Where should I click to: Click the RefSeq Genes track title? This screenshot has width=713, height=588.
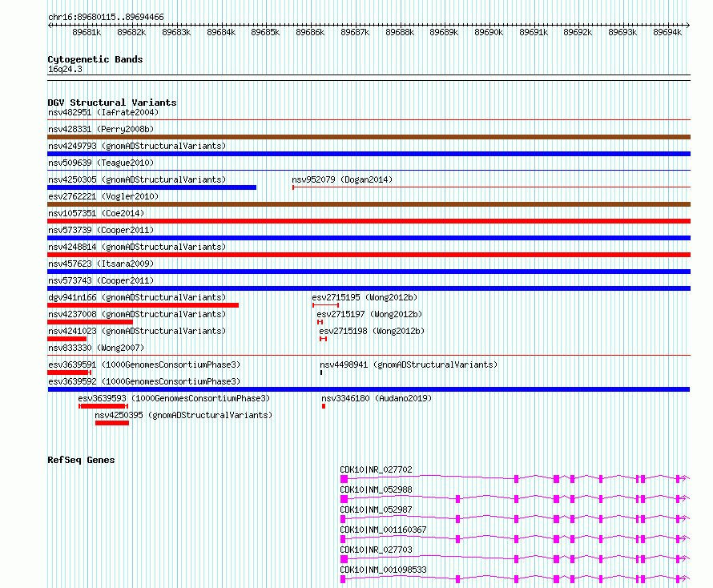tap(81, 460)
